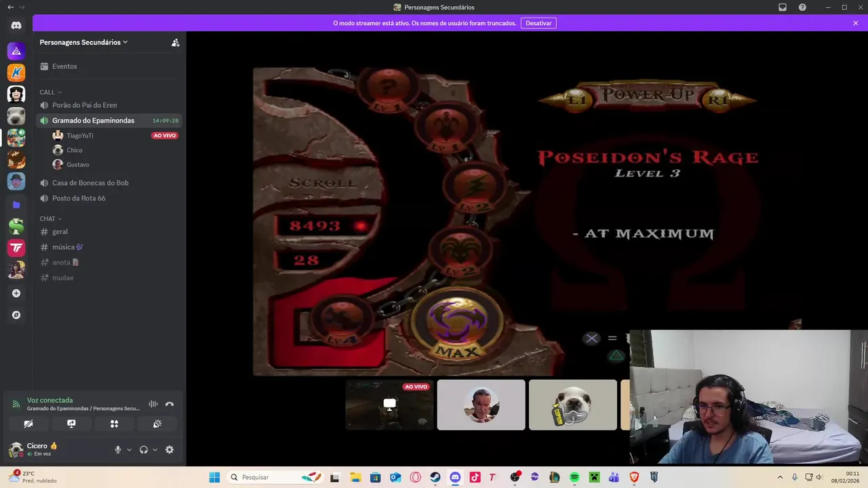
Task: Open the Eventos section
Action: coord(109,66)
